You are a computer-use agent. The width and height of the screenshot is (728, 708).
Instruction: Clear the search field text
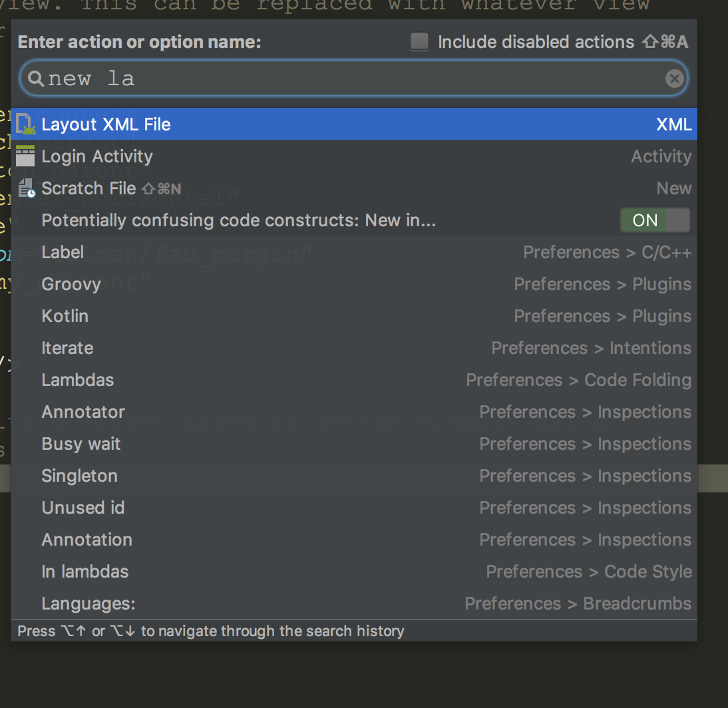(x=674, y=79)
